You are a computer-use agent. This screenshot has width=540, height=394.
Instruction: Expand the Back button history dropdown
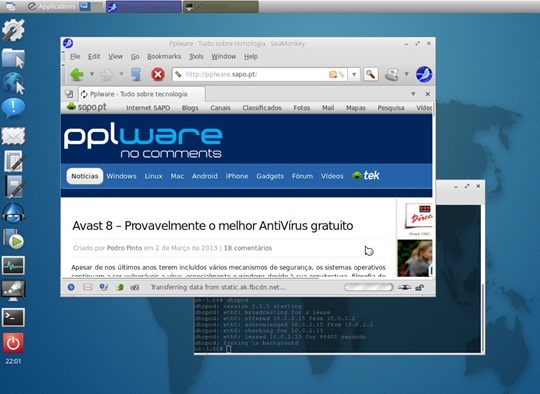92,74
